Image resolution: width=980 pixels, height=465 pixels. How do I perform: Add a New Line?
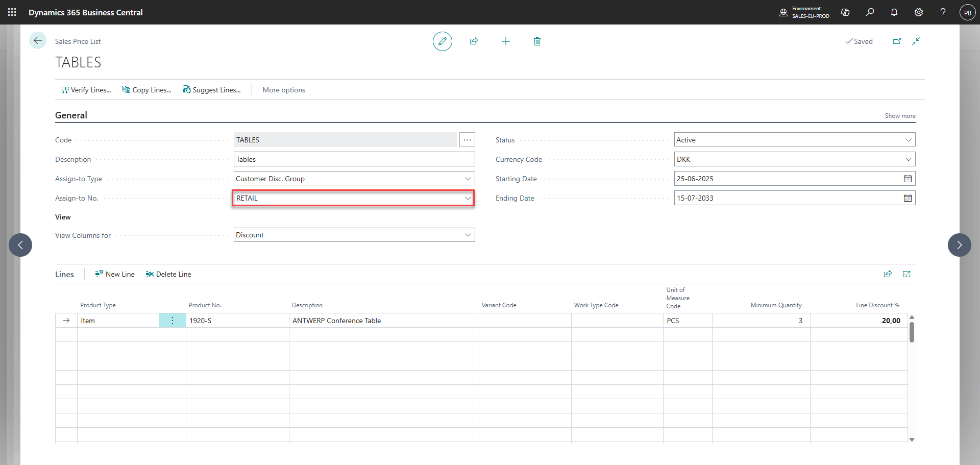(115, 274)
